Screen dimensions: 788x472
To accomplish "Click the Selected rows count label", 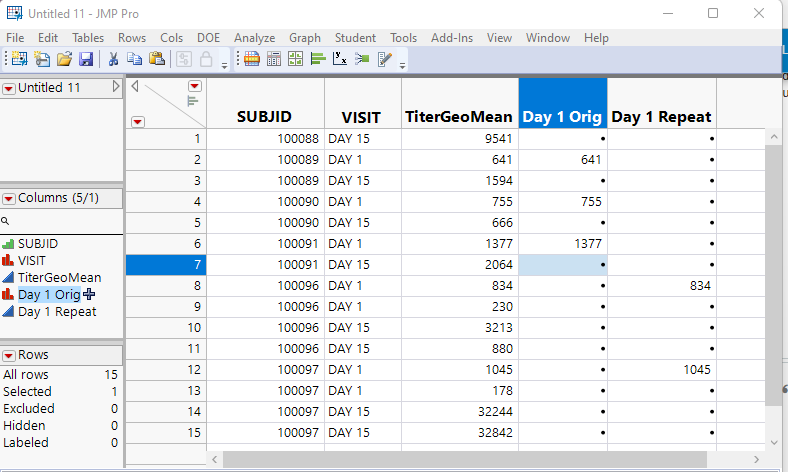I will click(x=27, y=392).
